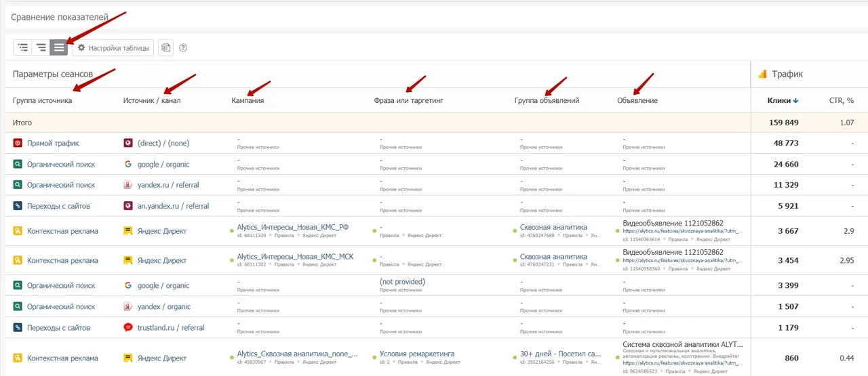The width and height of the screenshot is (868, 376).
Task: Click the Яндекс Директ icon in the 3 454 row
Action: (127, 260)
